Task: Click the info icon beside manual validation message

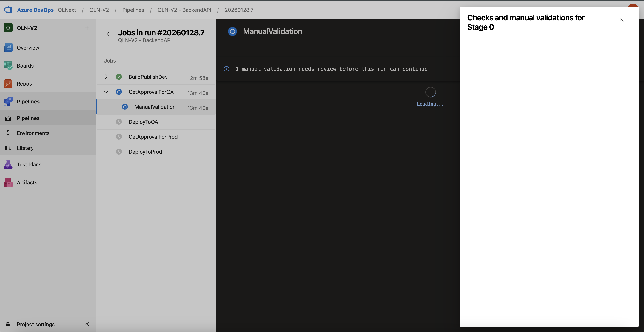Action: (x=227, y=69)
